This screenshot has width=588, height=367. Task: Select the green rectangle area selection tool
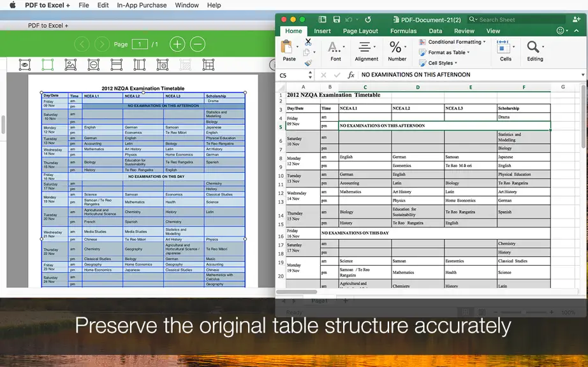pos(48,65)
